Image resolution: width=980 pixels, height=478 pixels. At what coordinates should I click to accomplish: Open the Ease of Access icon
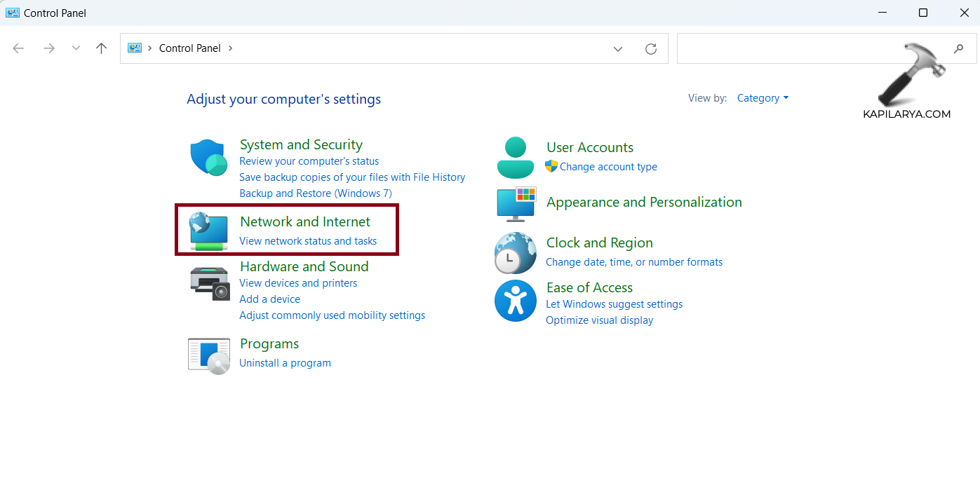[x=516, y=301]
